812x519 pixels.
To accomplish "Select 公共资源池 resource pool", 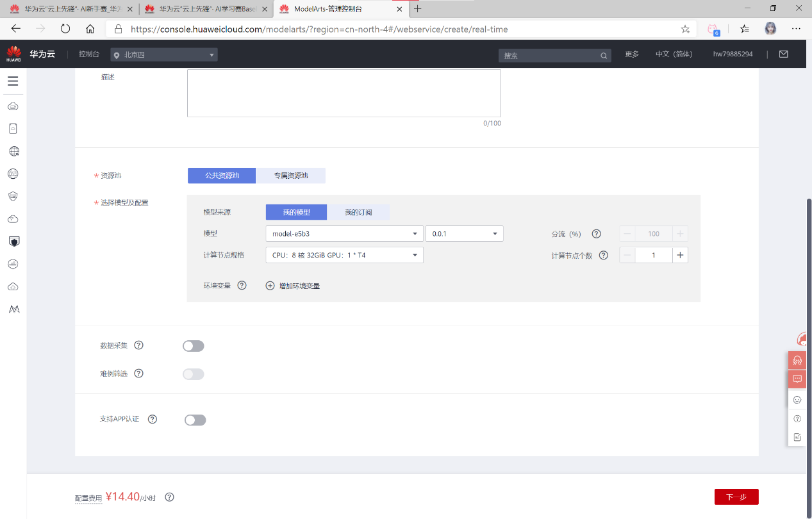I will [x=222, y=176].
